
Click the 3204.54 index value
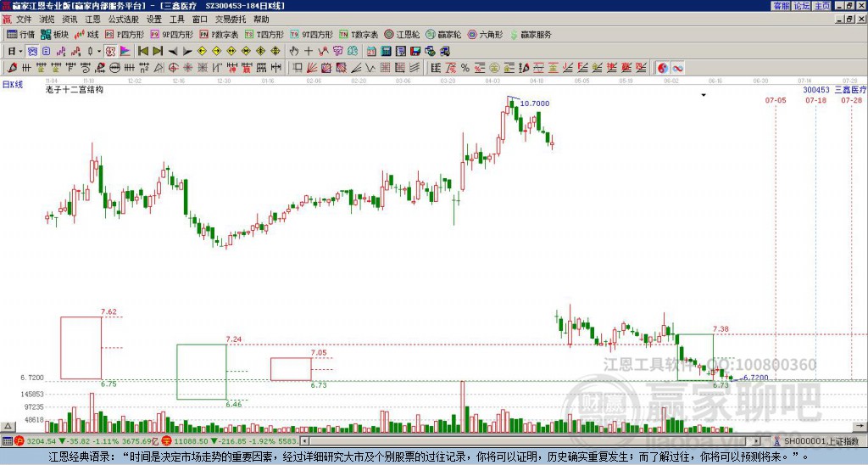[41, 442]
